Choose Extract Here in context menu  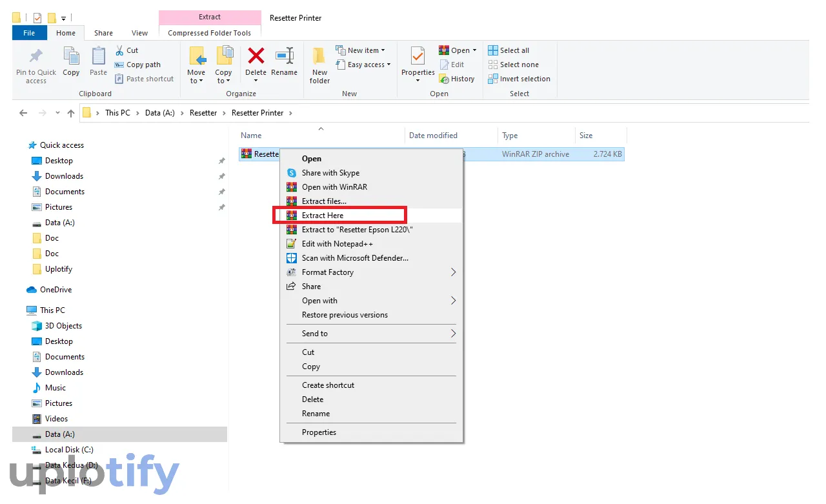tap(371, 216)
